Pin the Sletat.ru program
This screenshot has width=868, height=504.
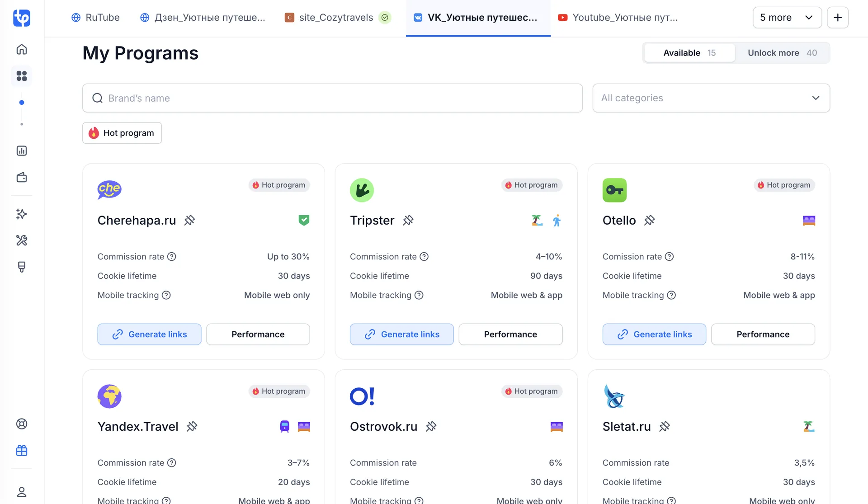coord(665,427)
